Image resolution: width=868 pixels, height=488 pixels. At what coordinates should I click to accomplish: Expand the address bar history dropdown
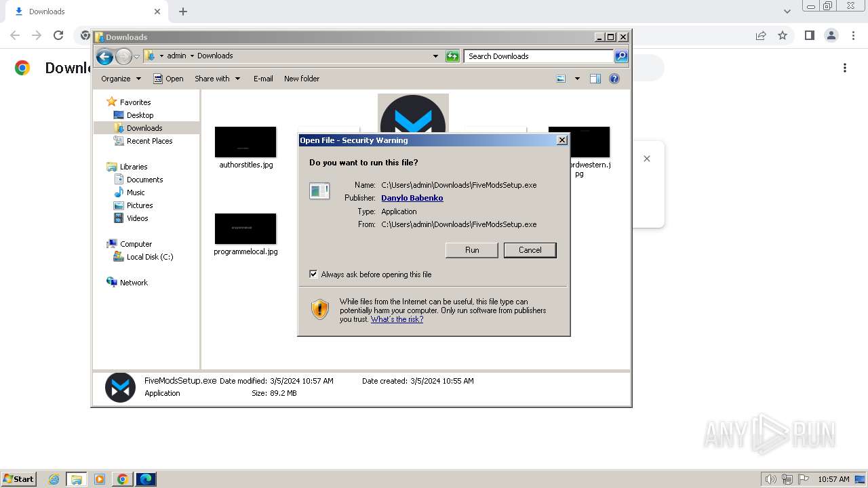click(x=435, y=56)
